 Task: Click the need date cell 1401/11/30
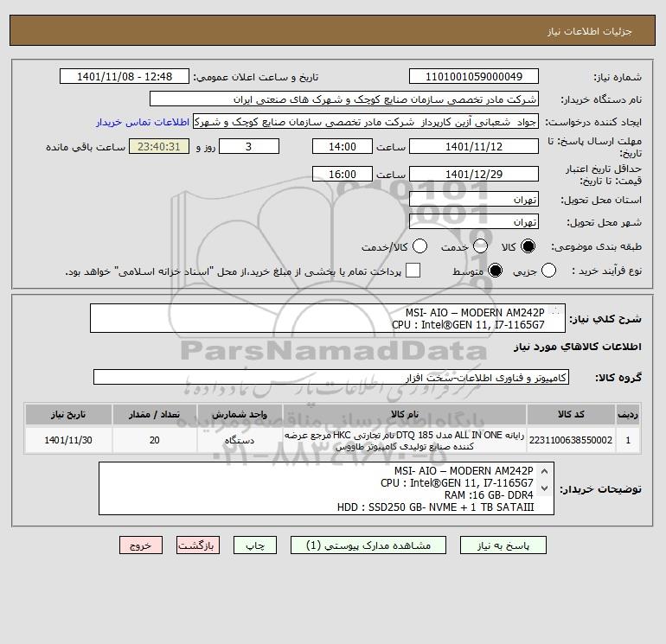tap(68, 440)
